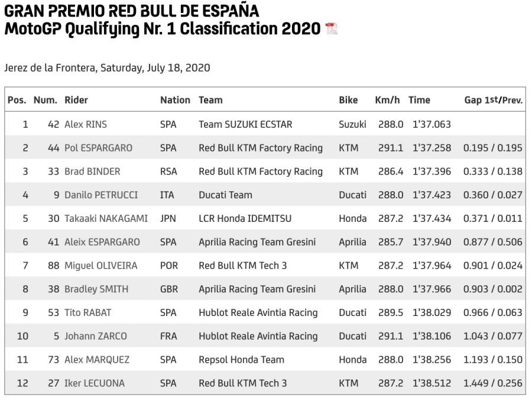Click Iker LECUONA's lap time 1'38.512
The image size is (532, 400).
pos(432,383)
